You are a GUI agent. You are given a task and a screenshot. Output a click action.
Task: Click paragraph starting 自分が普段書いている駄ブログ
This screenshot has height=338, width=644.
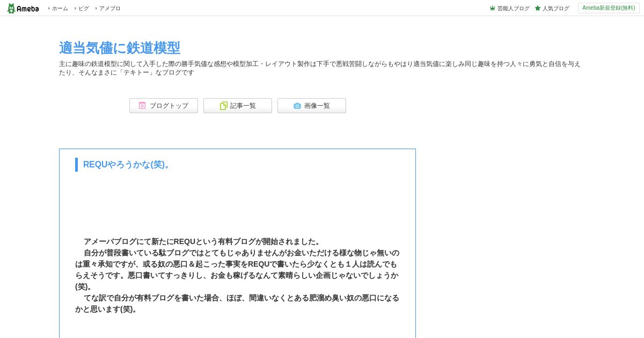237,269
